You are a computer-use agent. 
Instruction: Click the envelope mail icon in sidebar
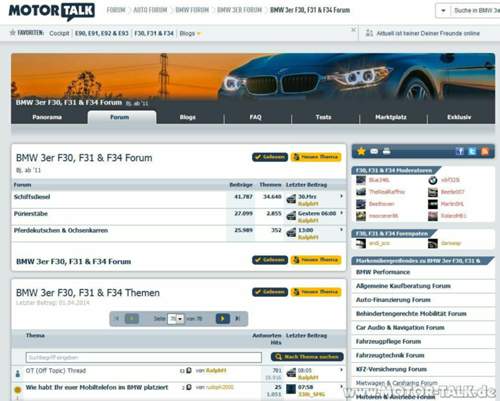pos(374,151)
